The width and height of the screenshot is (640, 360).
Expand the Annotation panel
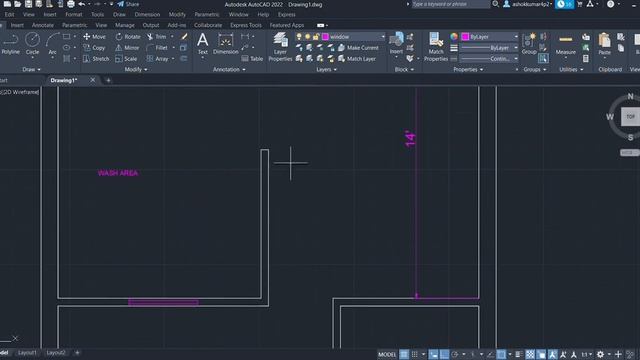[x=229, y=69]
